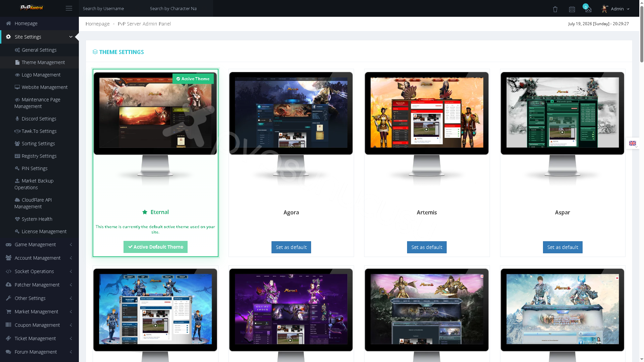Click the English flag language icon
This screenshot has width=644, height=362.
[x=632, y=143]
